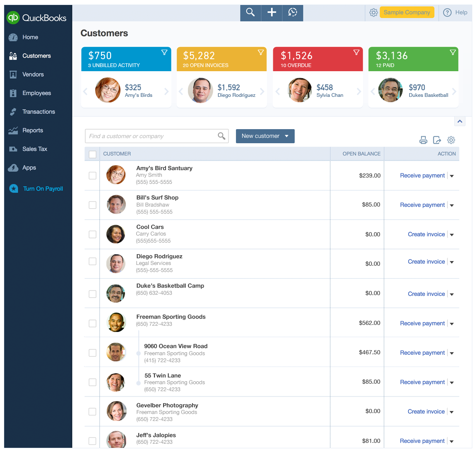Open action dropdown for Bill's Surf Shop
Screen dimensions: 476x452
pos(452,205)
